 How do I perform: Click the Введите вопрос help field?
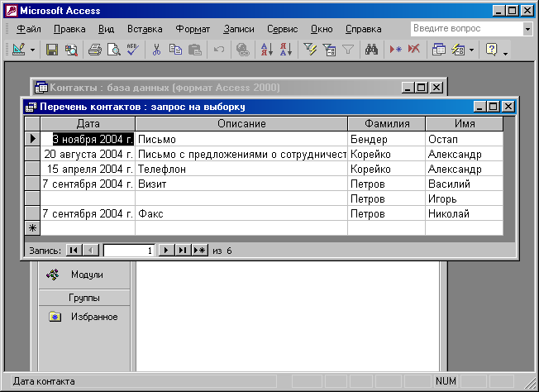[x=467, y=29]
